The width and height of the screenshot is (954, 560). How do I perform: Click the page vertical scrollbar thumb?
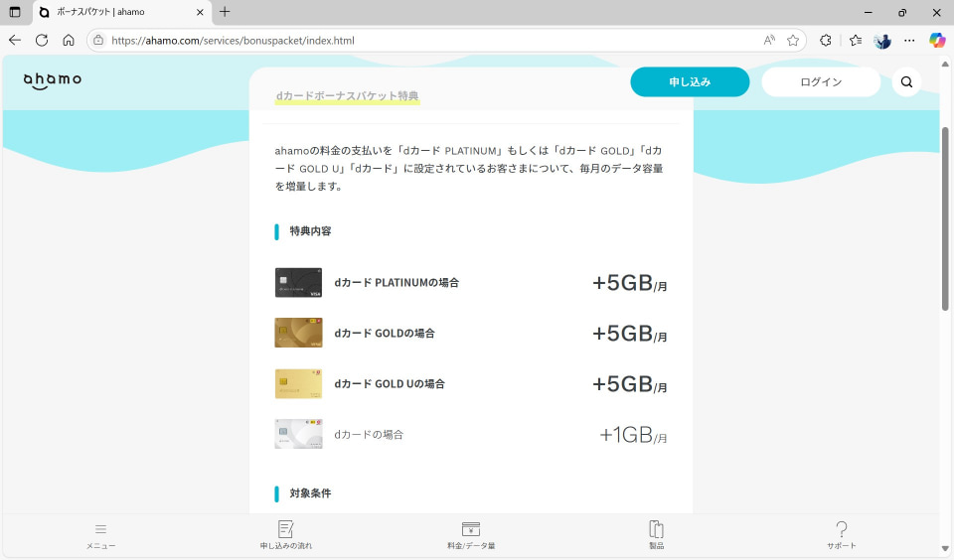tap(945, 218)
